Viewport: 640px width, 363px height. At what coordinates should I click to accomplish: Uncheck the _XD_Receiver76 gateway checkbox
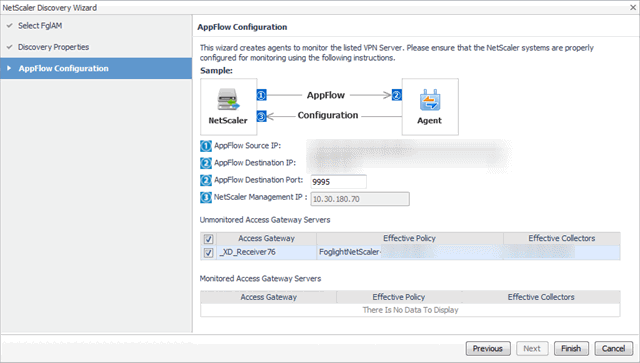pos(208,253)
